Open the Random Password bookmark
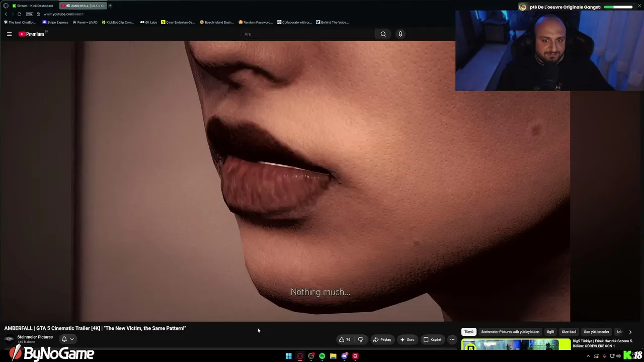This screenshot has height=362, width=644. pos(256,22)
